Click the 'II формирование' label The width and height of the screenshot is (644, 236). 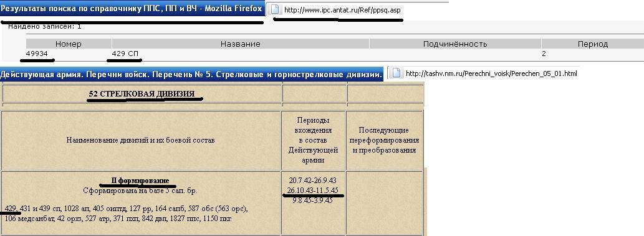tap(140, 181)
